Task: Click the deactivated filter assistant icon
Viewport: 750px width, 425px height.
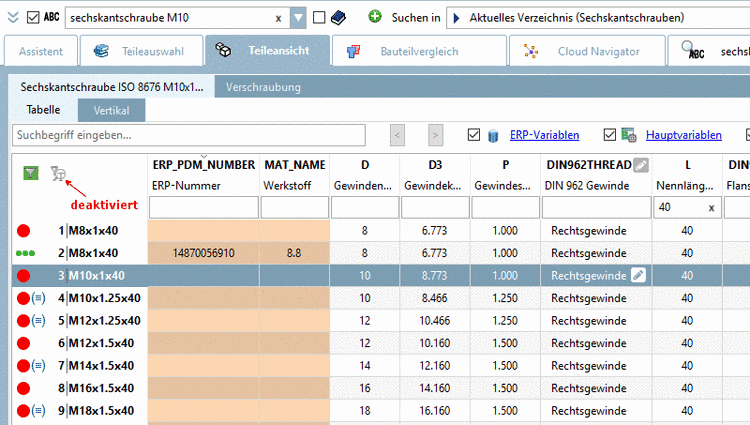Action: pos(58,173)
